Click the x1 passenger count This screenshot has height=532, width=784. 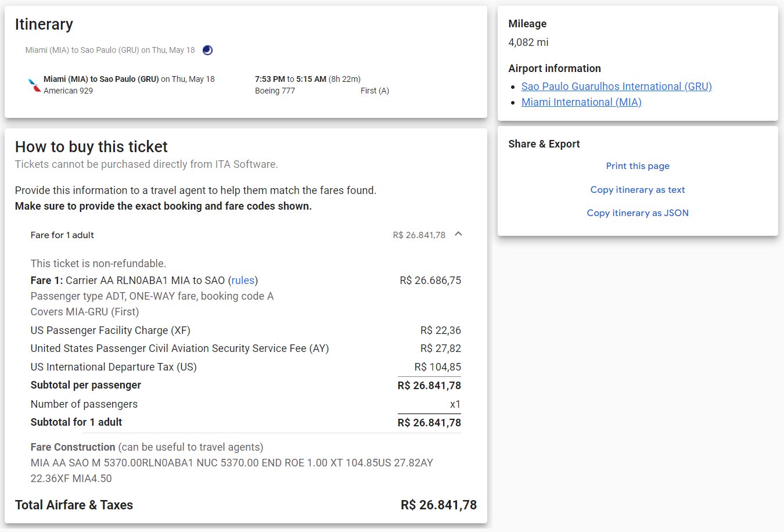[x=455, y=404]
